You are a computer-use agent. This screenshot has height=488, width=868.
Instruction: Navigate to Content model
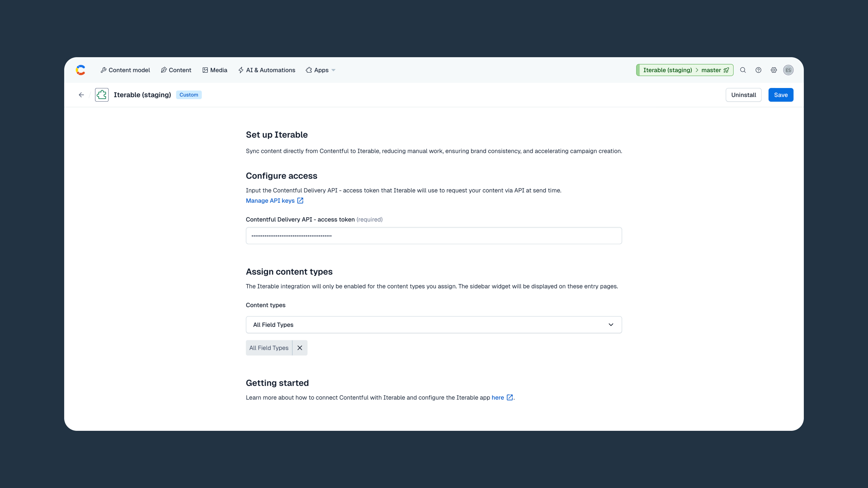125,70
